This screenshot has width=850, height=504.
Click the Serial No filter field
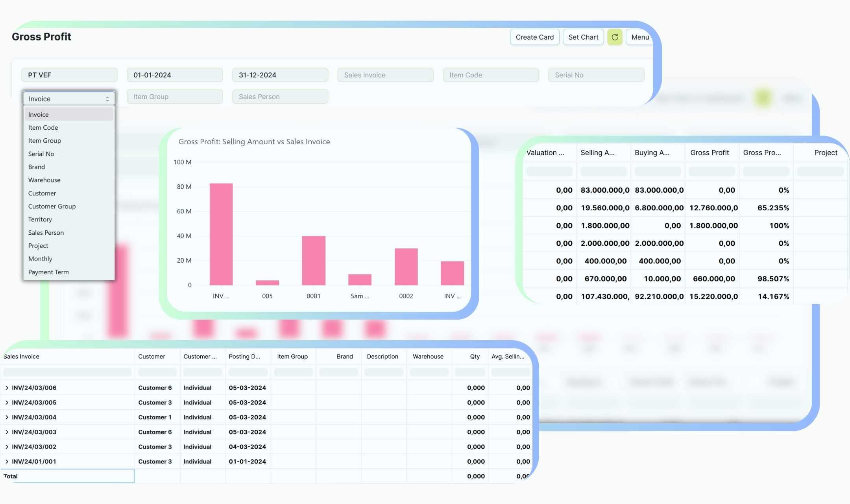click(596, 75)
